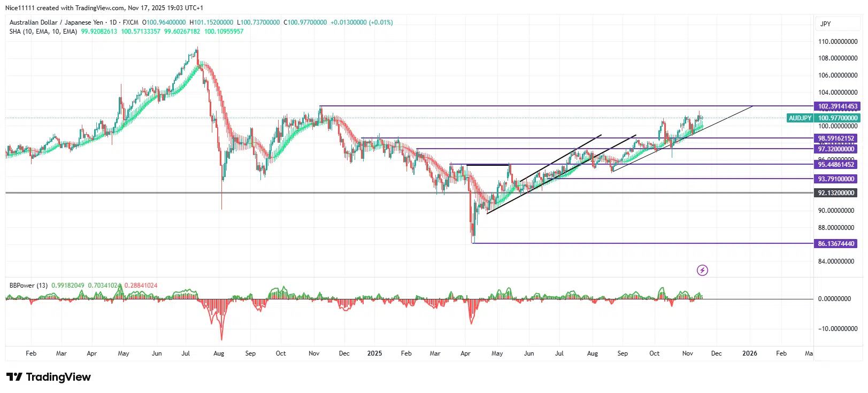868x393 pixels.
Task: Click the FXCM data source label
Action: [x=130, y=22]
